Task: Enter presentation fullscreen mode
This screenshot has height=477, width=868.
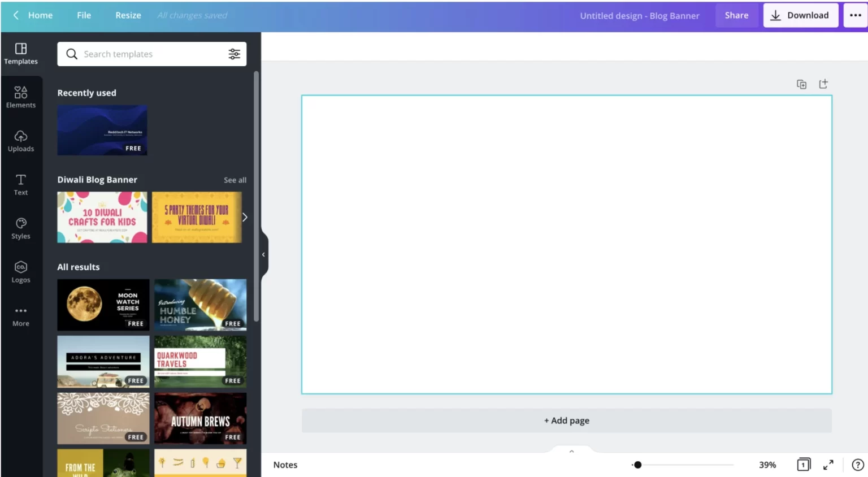Action: [828, 464]
